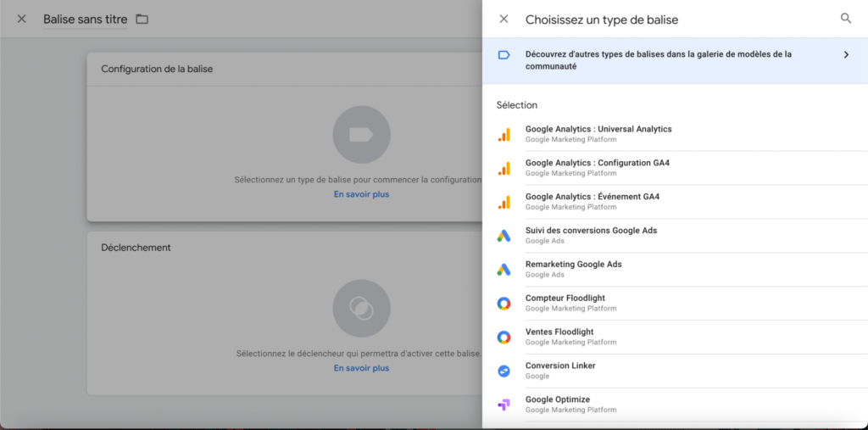Click the Ventes Floodlight ring icon

pos(504,337)
